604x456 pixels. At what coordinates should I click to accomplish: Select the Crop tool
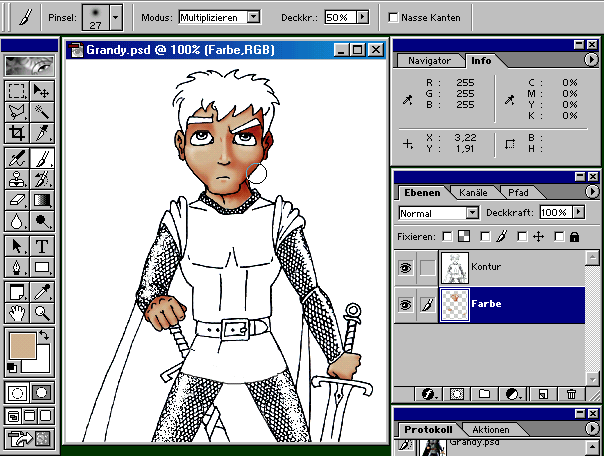click(17, 133)
